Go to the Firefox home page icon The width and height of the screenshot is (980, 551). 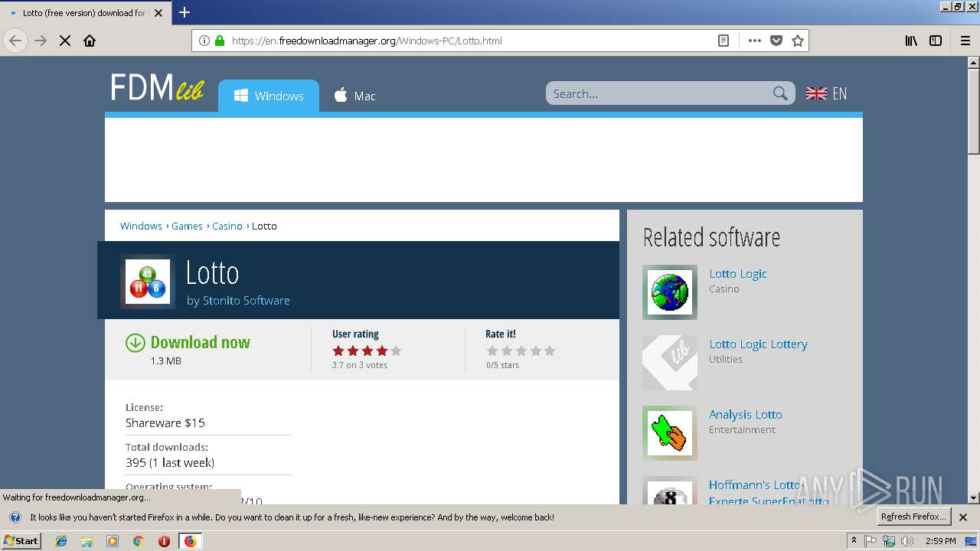90,41
